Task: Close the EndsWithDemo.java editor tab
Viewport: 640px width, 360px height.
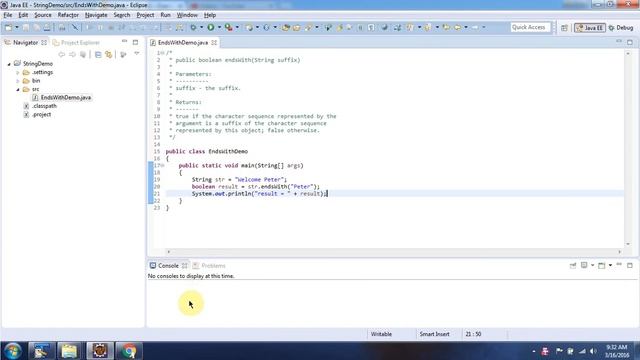Action: [214, 42]
